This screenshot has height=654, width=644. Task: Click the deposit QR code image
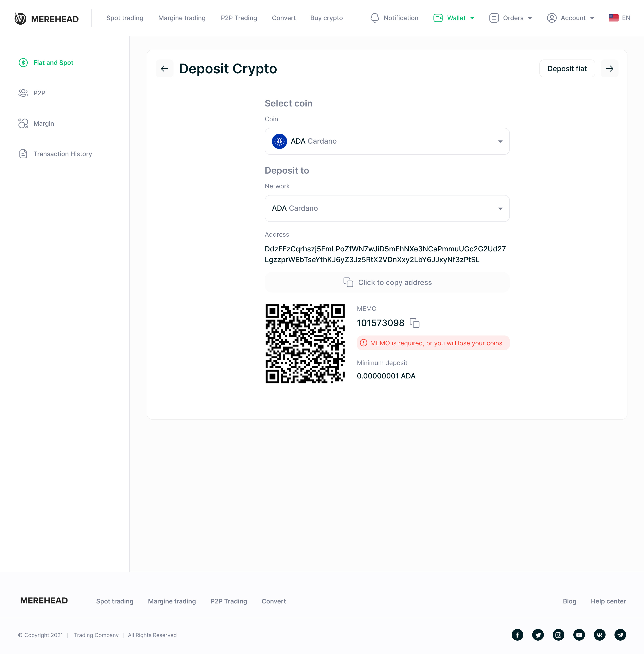tap(305, 344)
